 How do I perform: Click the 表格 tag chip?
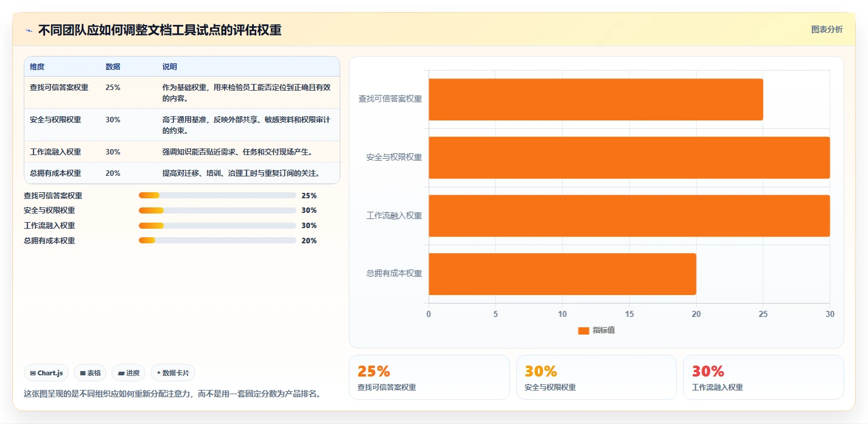tap(90, 373)
